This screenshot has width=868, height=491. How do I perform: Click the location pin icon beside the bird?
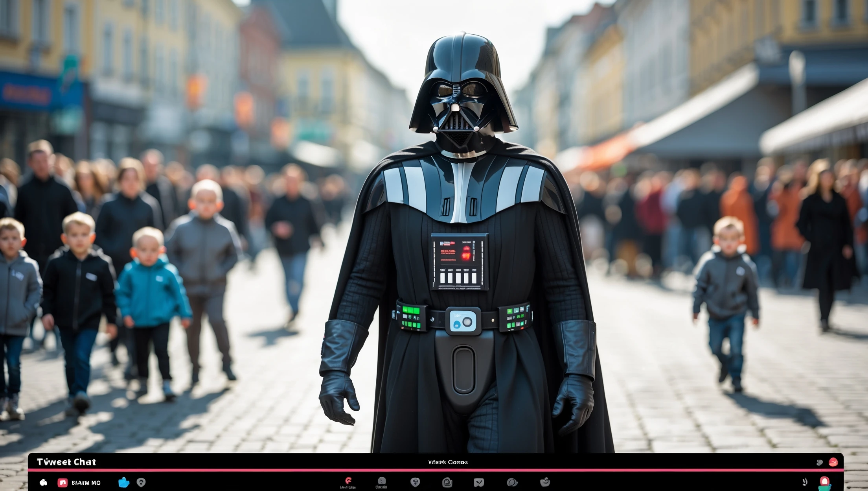[x=140, y=483]
